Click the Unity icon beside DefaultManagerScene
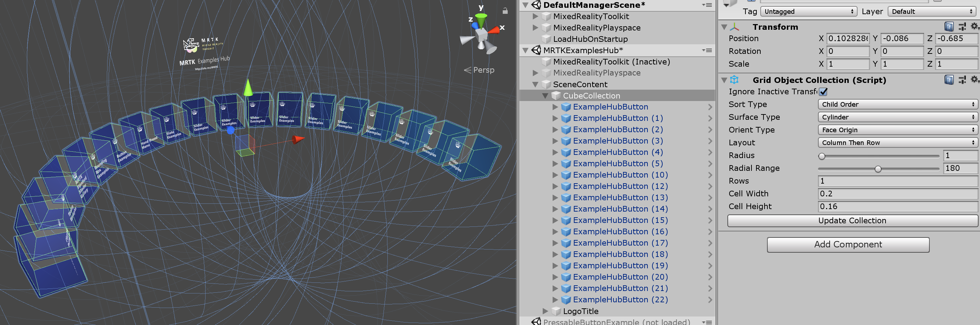Image resolution: width=980 pixels, height=325 pixels. pos(536,5)
